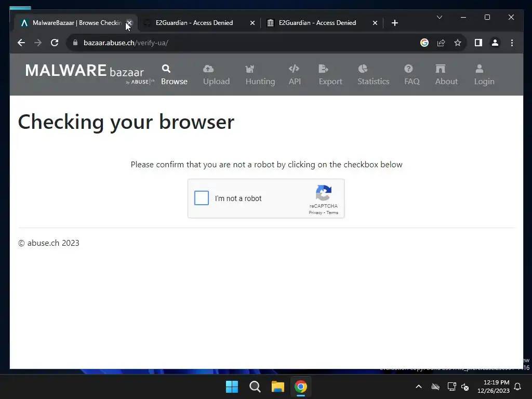Open the Chrome three-dot menu
Screen dimensions: 532x399
(512, 43)
